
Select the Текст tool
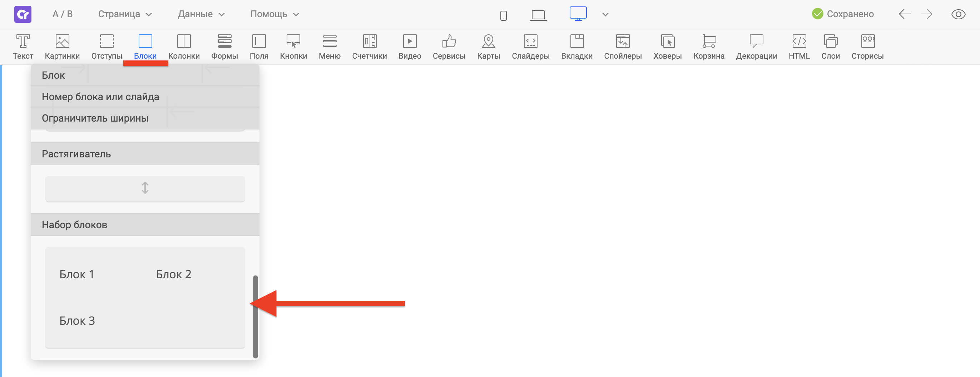pos(23,47)
